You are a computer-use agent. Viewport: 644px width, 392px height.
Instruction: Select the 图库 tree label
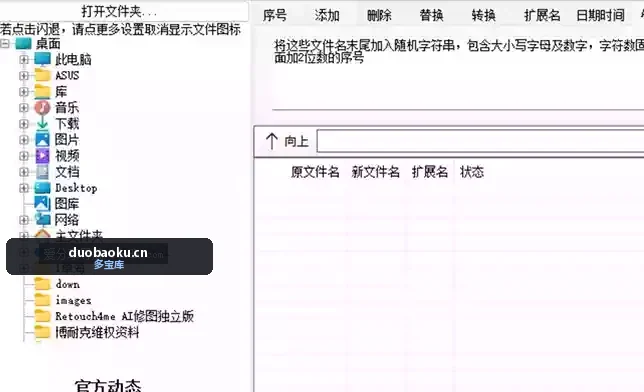click(67, 204)
